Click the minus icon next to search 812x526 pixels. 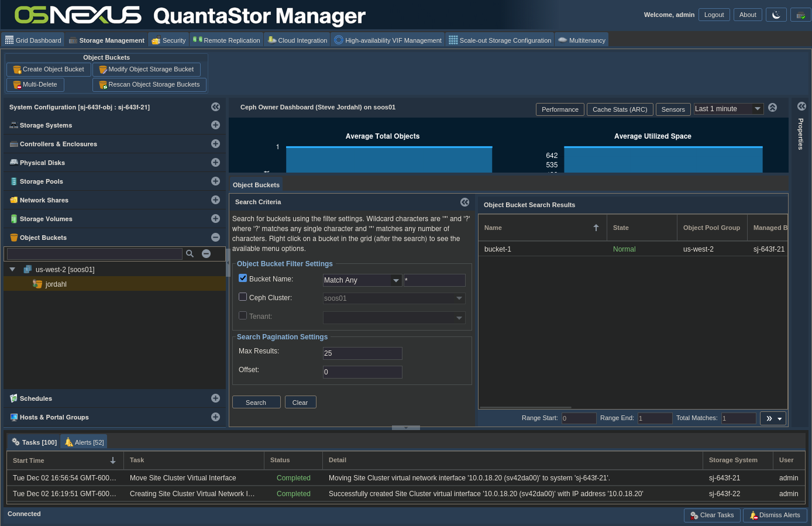tap(206, 253)
